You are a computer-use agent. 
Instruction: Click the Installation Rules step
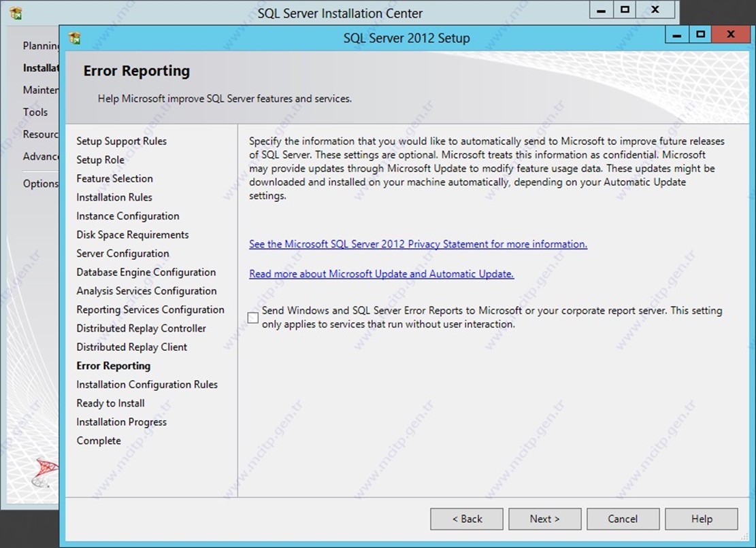[114, 197]
